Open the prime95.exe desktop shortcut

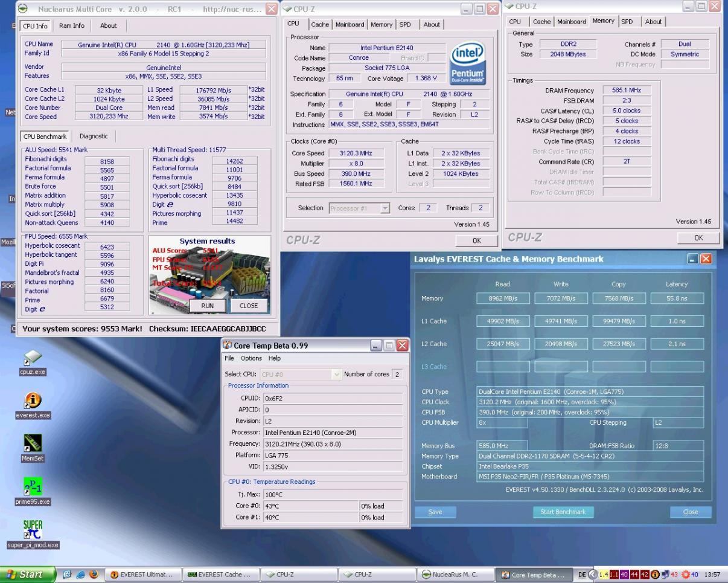(x=33, y=492)
